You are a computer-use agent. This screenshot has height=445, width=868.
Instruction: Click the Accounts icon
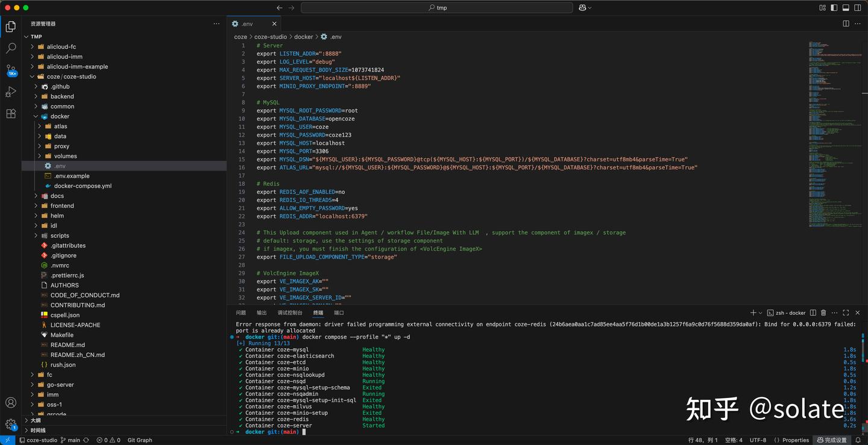click(x=11, y=403)
